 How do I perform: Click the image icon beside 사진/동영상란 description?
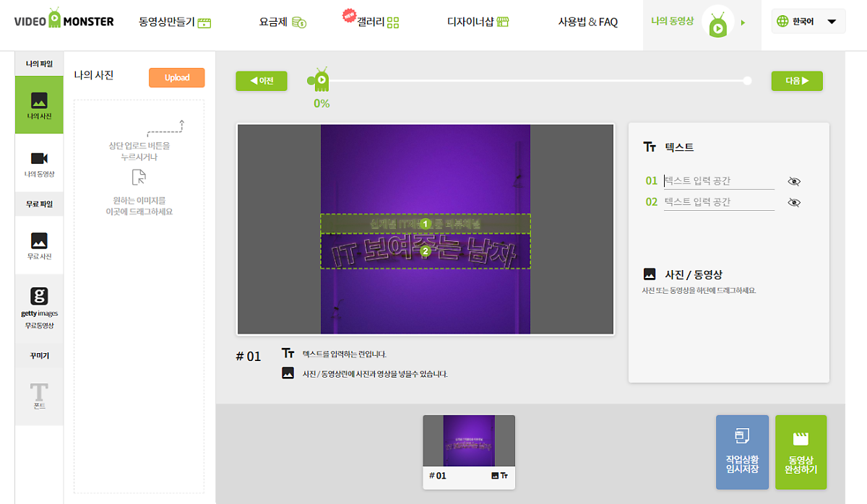click(288, 373)
